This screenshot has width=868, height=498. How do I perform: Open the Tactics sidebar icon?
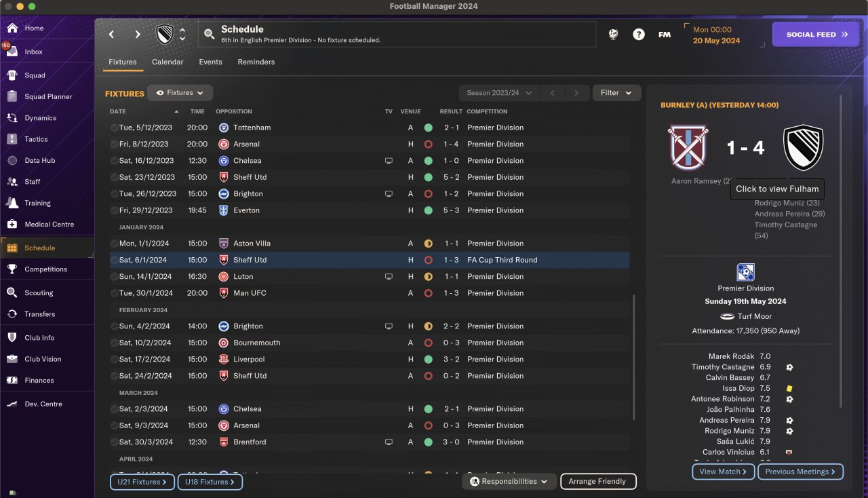point(12,139)
